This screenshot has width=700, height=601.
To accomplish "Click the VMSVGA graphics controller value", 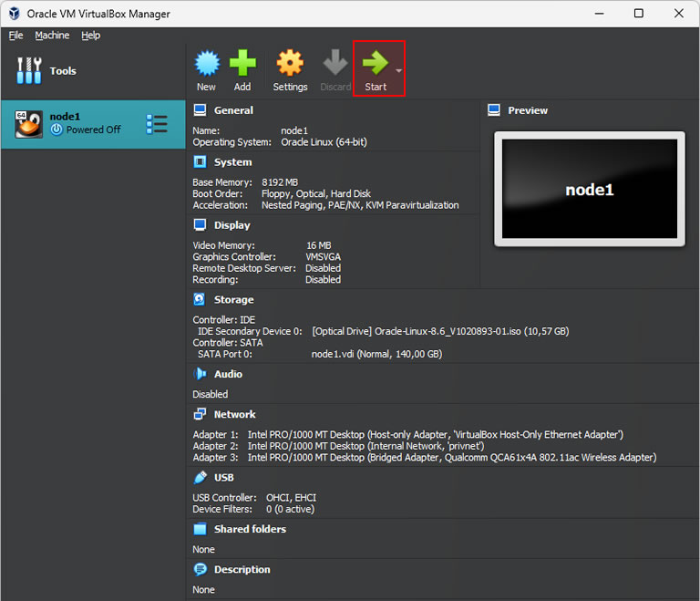I will click(324, 257).
